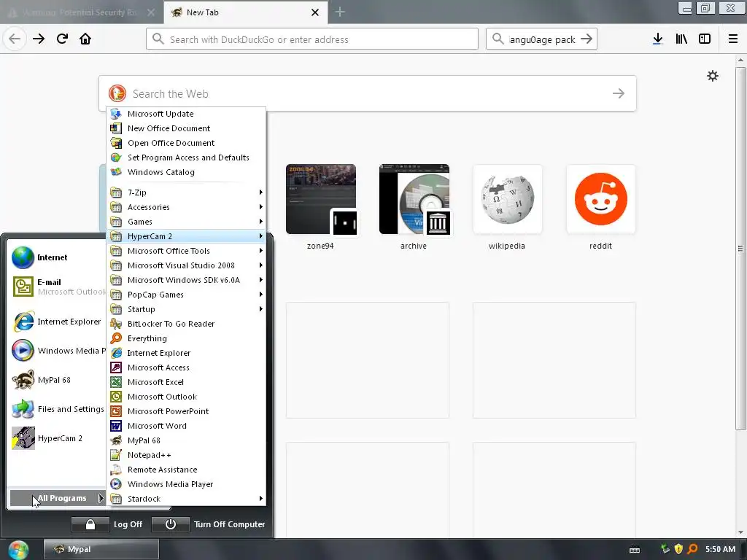Click Turn Off Computer button
The image size is (747, 560).
pyautogui.click(x=209, y=524)
